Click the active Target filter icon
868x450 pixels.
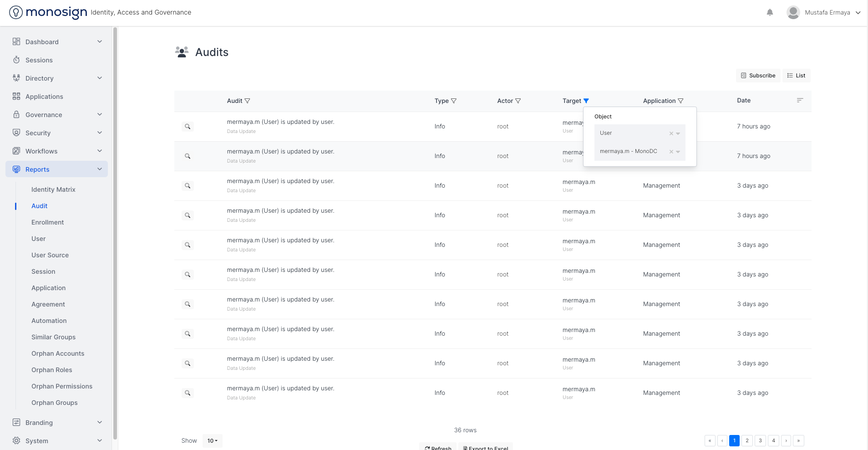(586, 101)
